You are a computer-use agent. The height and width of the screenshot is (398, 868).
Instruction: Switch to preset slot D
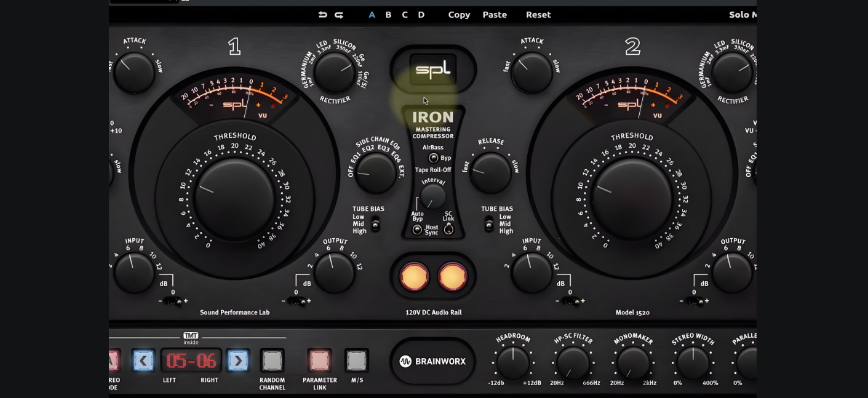[x=421, y=15]
